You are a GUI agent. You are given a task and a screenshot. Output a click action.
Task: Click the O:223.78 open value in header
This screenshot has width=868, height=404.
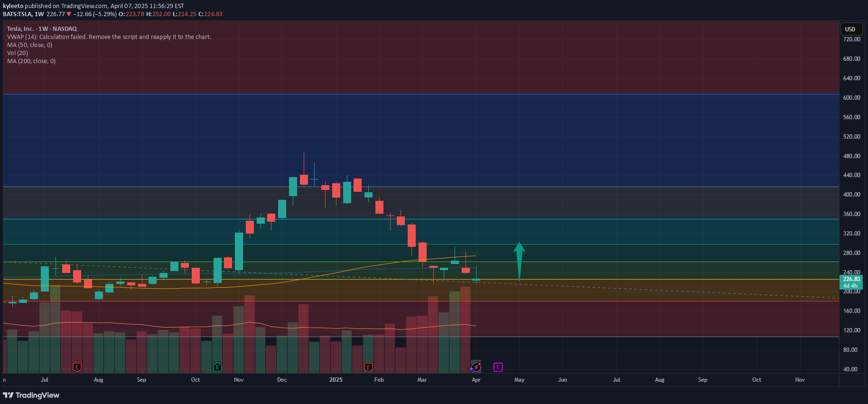(x=131, y=14)
